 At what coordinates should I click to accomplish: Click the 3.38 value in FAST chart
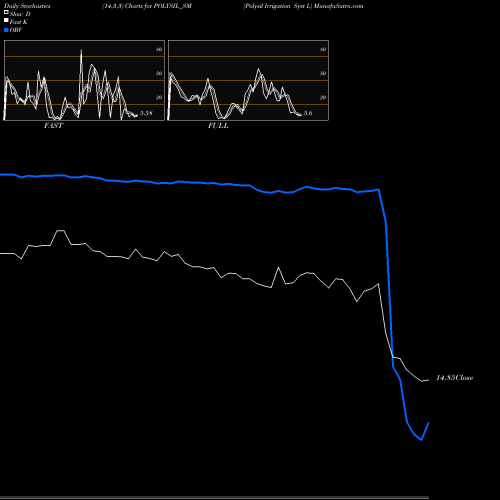146,113
